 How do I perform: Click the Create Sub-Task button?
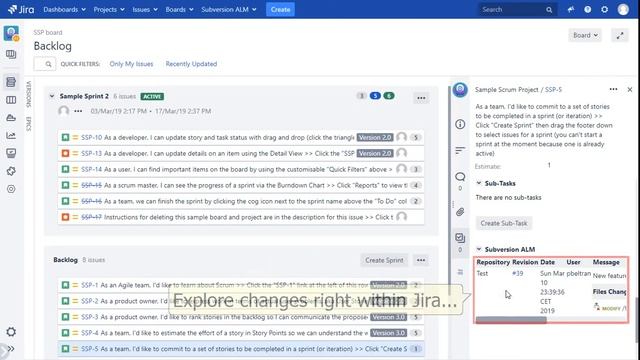point(504,223)
